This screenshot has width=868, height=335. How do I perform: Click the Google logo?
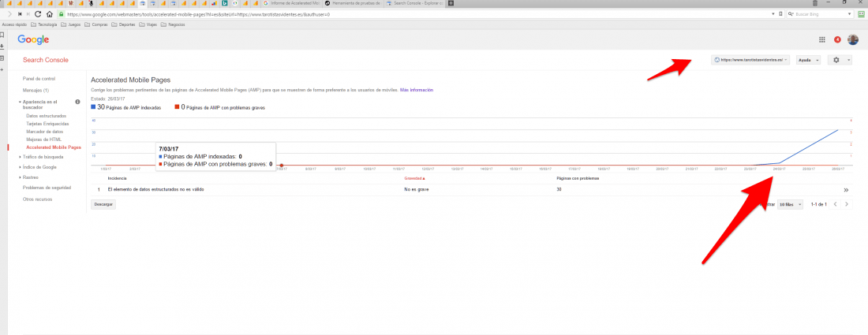coord(33,39)
